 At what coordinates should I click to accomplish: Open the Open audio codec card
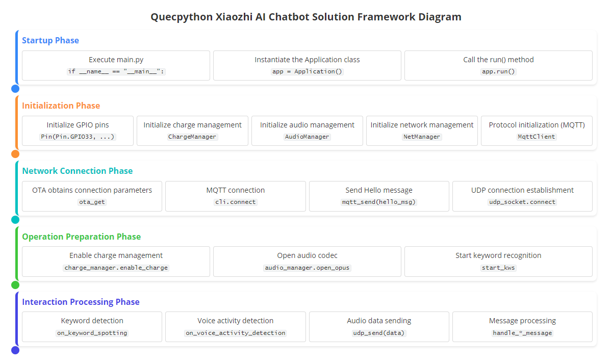tap(307, 262)
